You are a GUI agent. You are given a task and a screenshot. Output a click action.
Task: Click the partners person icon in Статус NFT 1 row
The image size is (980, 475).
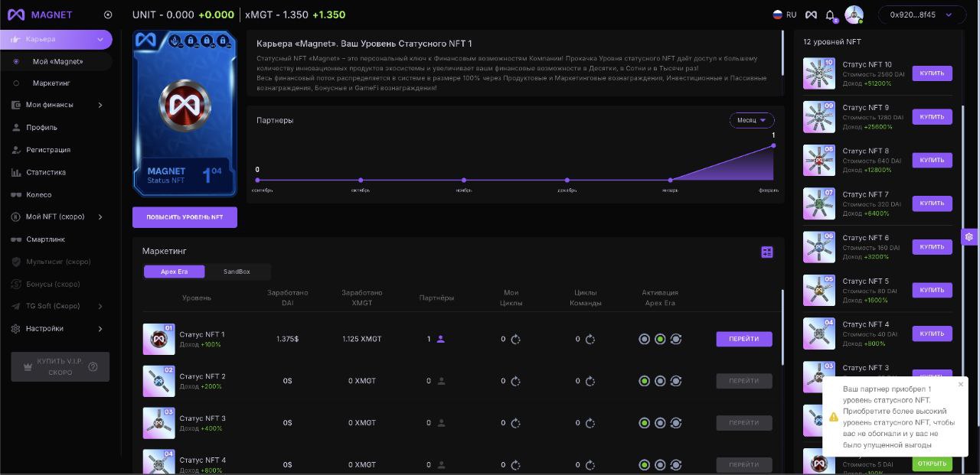tap(441, 339)
